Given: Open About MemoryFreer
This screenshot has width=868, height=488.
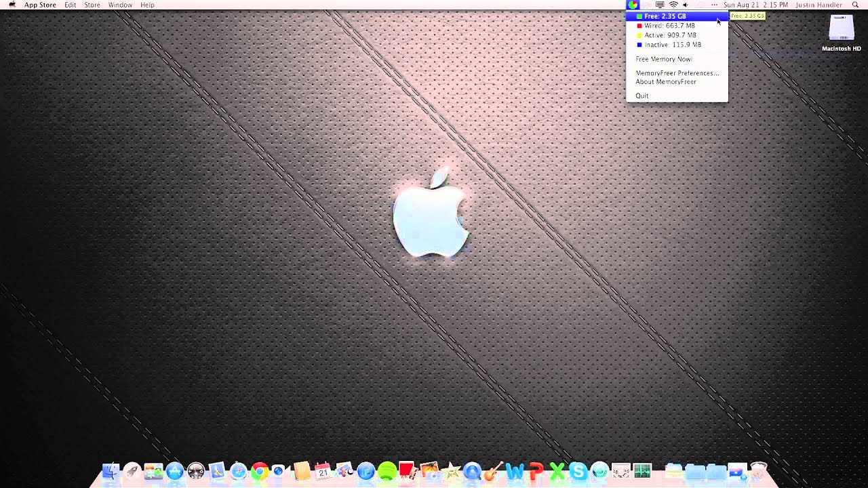Looking at the screenshot, I should coord(677,82).
